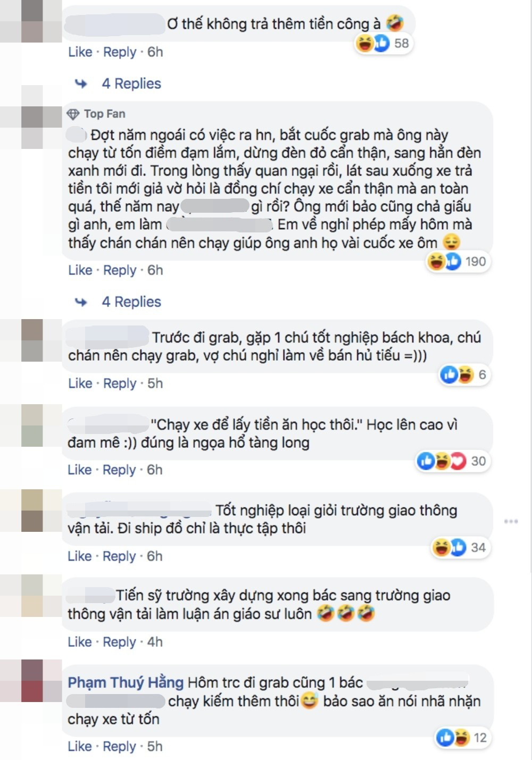
Task: View reactions showing 34 on giao thông comment
Action: click(460, 547)
